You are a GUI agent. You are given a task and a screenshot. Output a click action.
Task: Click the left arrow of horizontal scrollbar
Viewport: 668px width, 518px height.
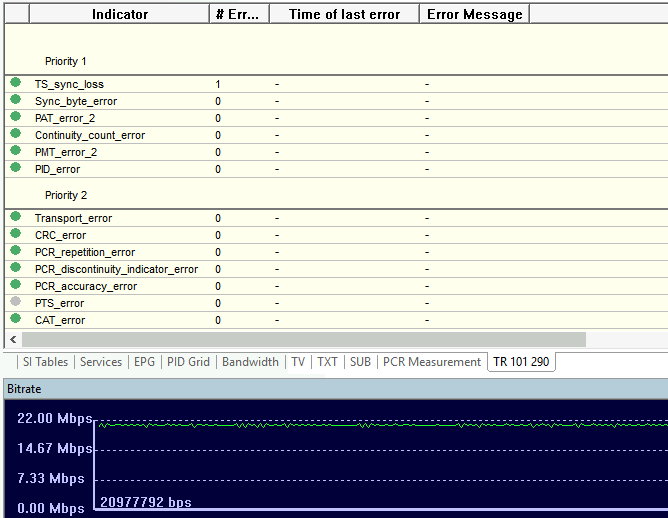click(x=13, y=340)
